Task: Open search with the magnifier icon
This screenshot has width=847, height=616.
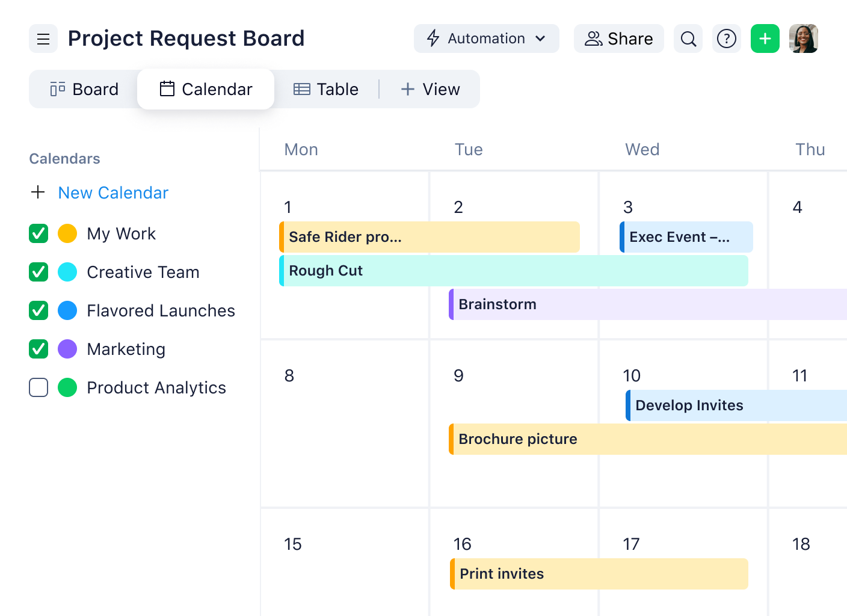Action: point(688,38)
